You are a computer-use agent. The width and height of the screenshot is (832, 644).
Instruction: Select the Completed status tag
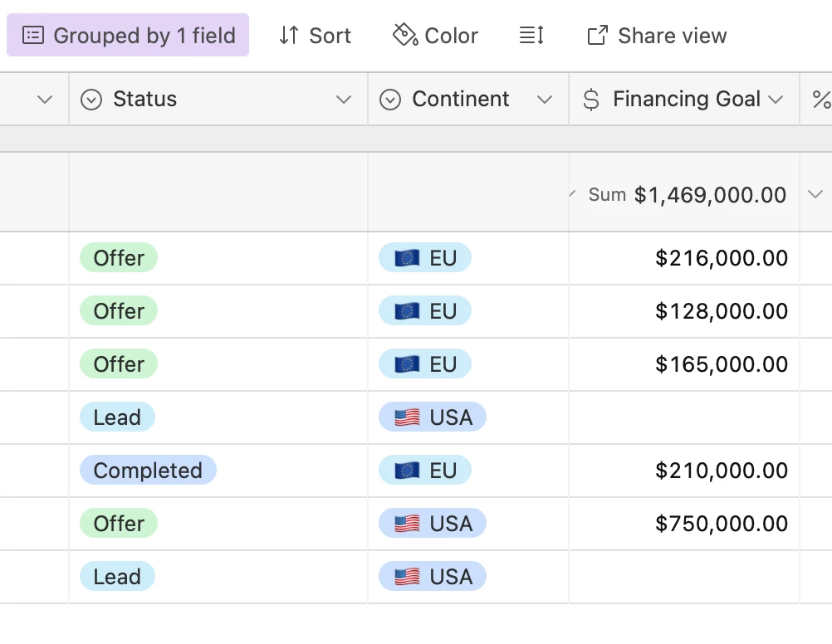click(148, 471)
